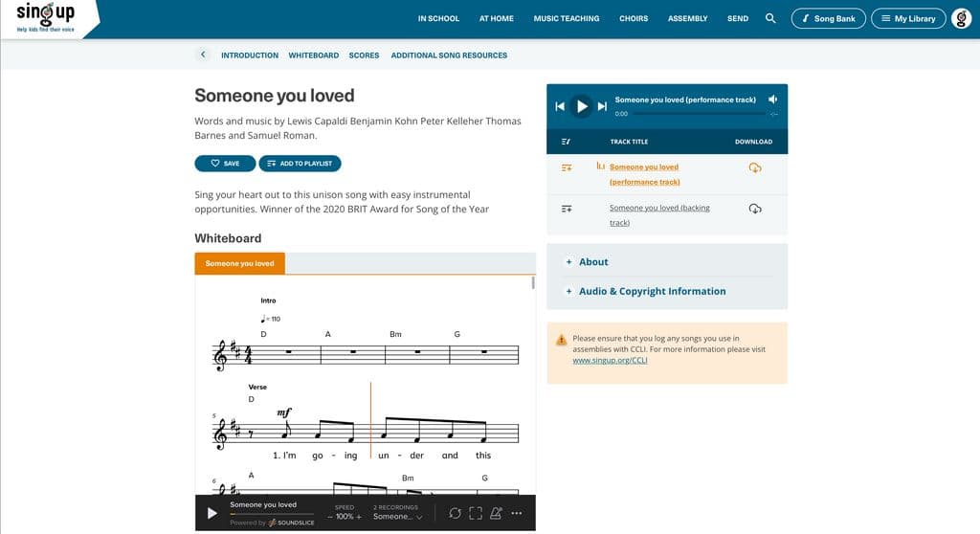Play the performance track in audio player

click(582, 106)
